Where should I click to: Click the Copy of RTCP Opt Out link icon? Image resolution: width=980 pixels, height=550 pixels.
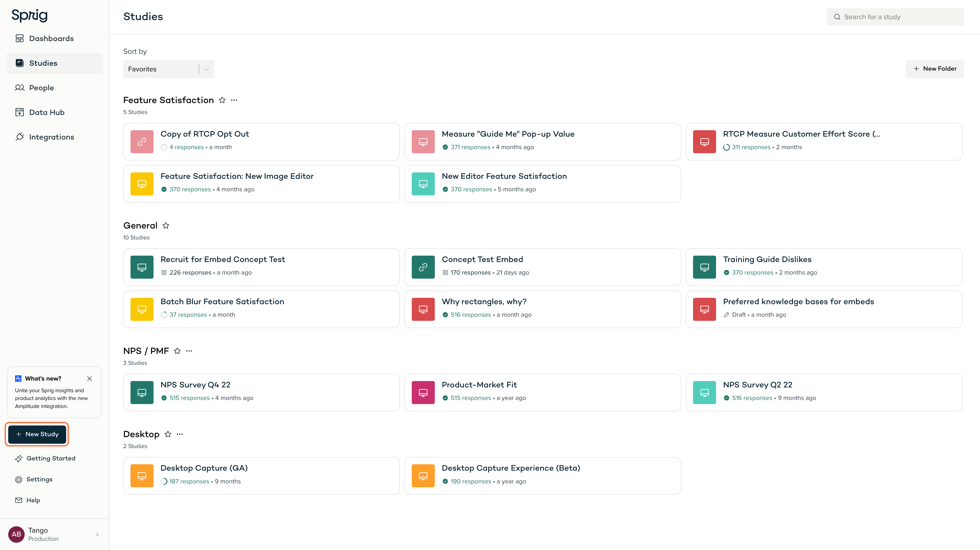click(x=142, y=142)
